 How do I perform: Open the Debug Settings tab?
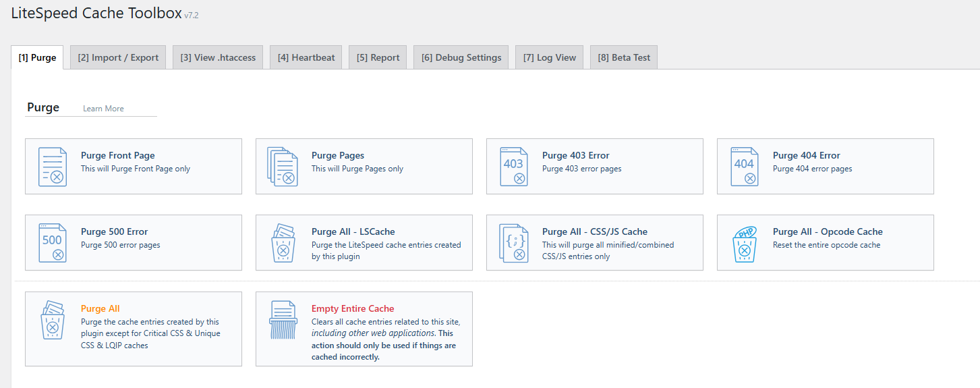coord(461,57)
